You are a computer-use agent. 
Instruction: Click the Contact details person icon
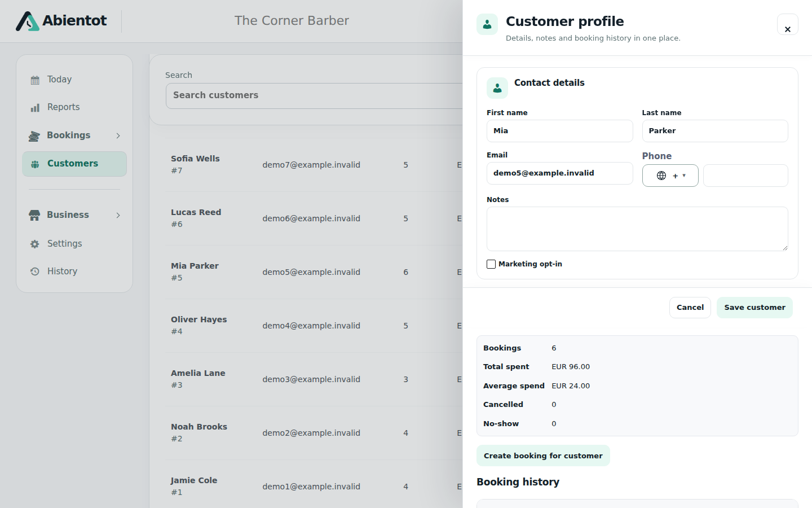[x=497, y=88]
